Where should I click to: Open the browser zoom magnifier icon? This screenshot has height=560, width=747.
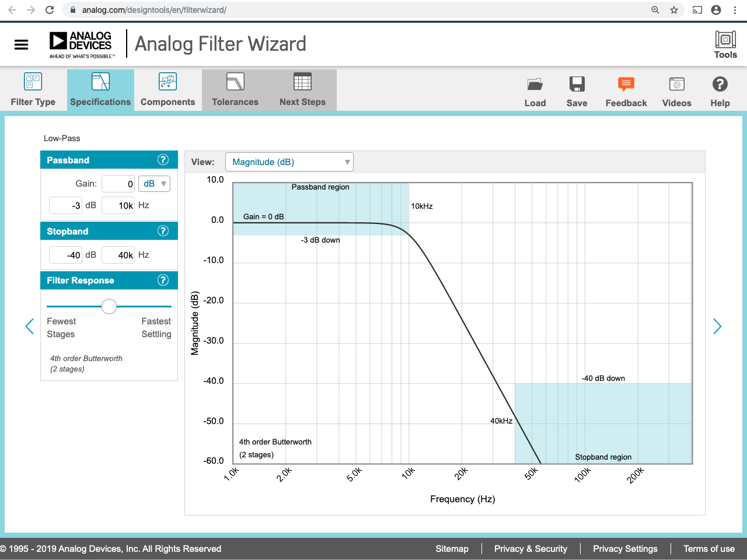point(655,10)
